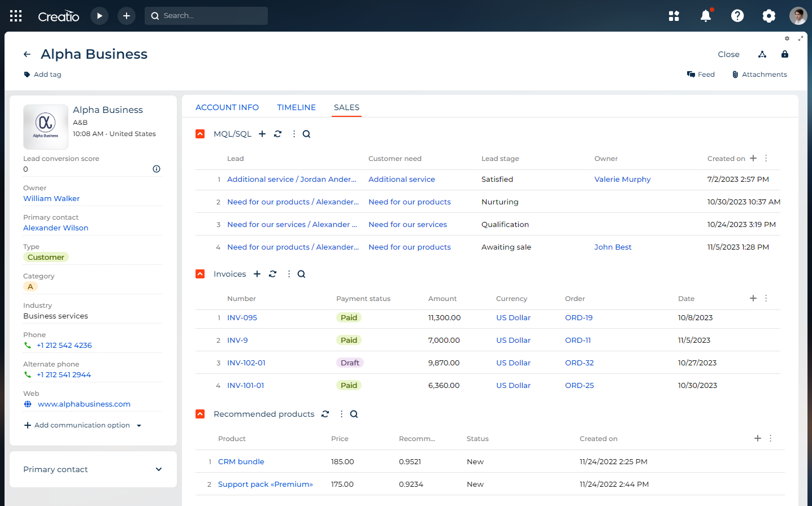Open Recommended products table column options

click(771, 438)
